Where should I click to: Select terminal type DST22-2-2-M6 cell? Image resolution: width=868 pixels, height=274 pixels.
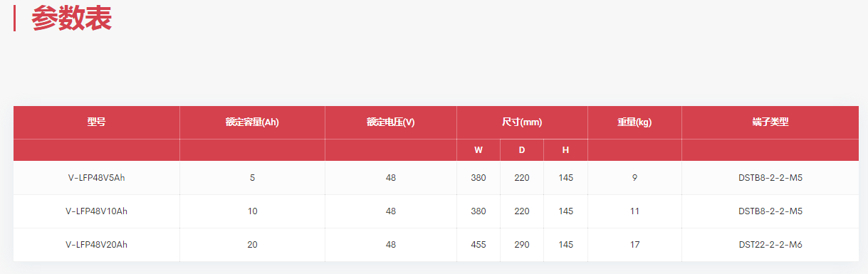(x=770, y=245)
